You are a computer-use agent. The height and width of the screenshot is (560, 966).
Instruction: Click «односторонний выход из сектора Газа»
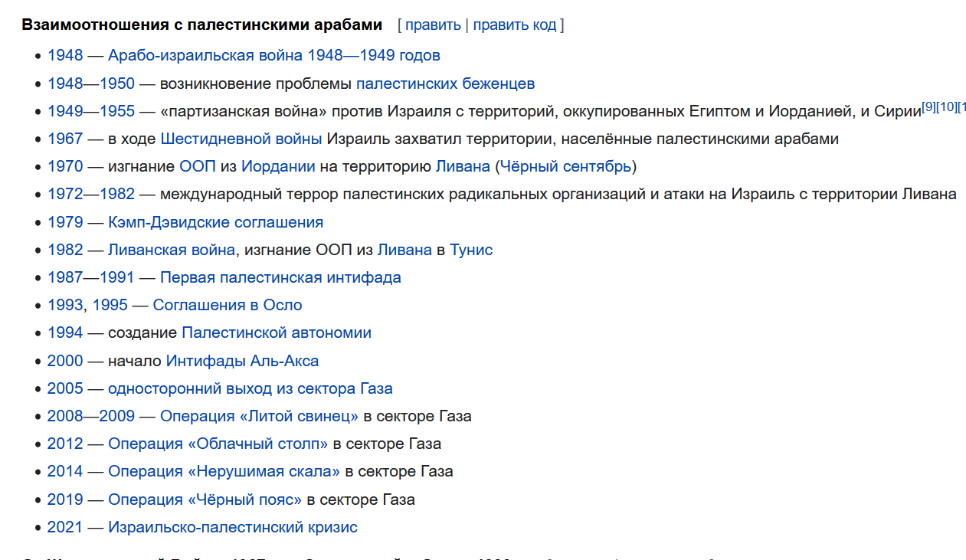251,388
